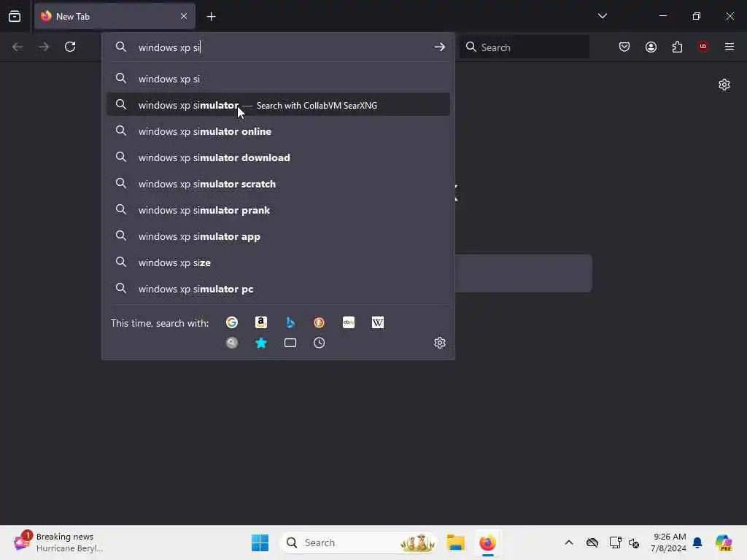The height and width of the screenshot is (560, 747).
Task: Choose suggestion "windows xp simulator prank"
Action: point(278,210)
